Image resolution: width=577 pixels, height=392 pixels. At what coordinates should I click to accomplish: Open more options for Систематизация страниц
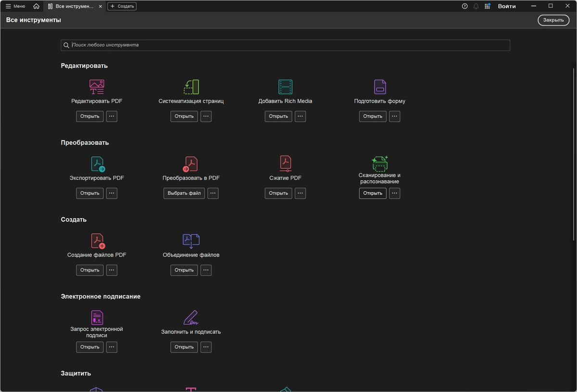(206, 116)
